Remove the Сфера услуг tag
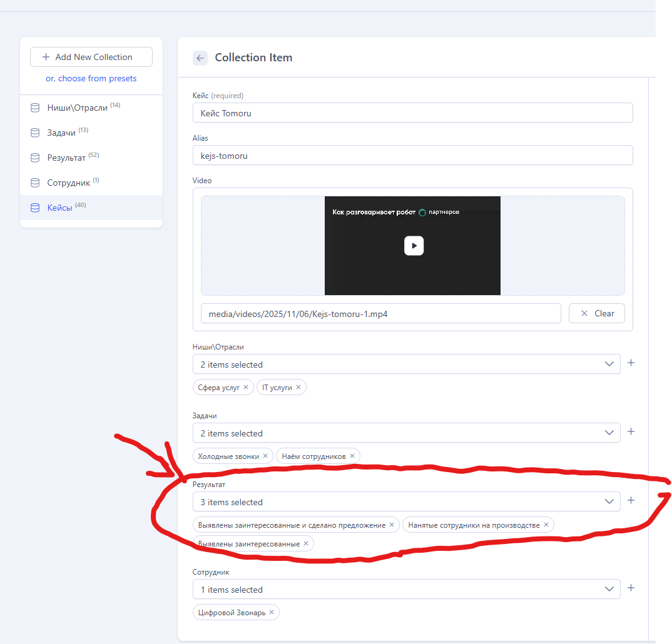Image resolution: width=672 pixels, height=644 pixels. click(x=246, y=387)
